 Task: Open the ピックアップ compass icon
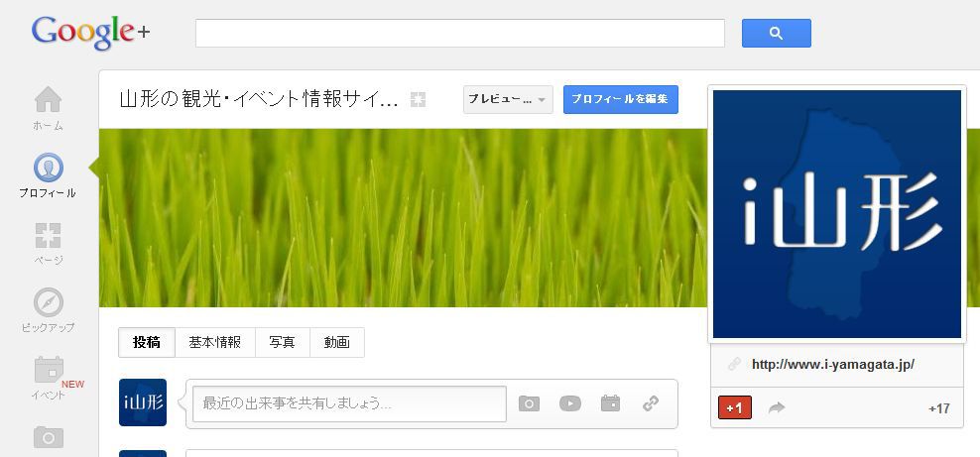[x=49, y=302]
